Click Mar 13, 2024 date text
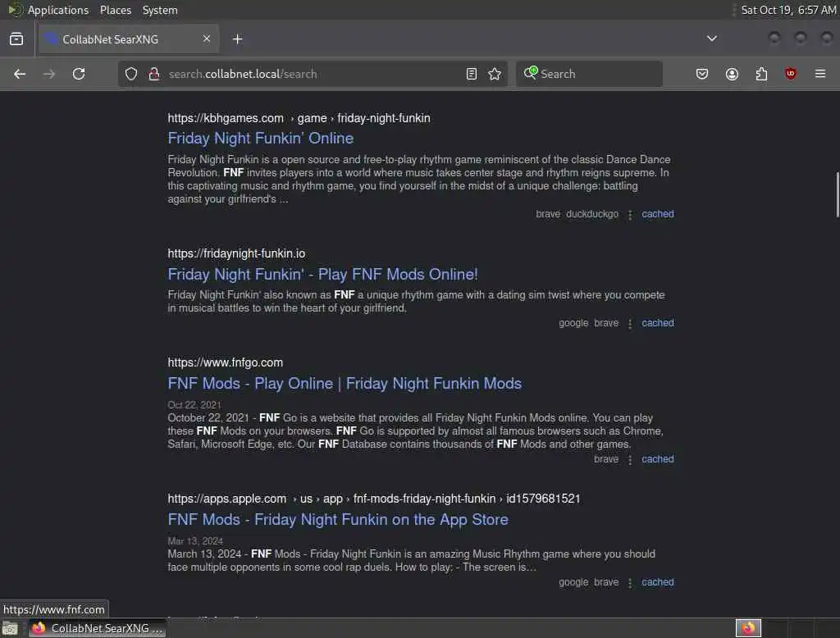 [195, 541]
